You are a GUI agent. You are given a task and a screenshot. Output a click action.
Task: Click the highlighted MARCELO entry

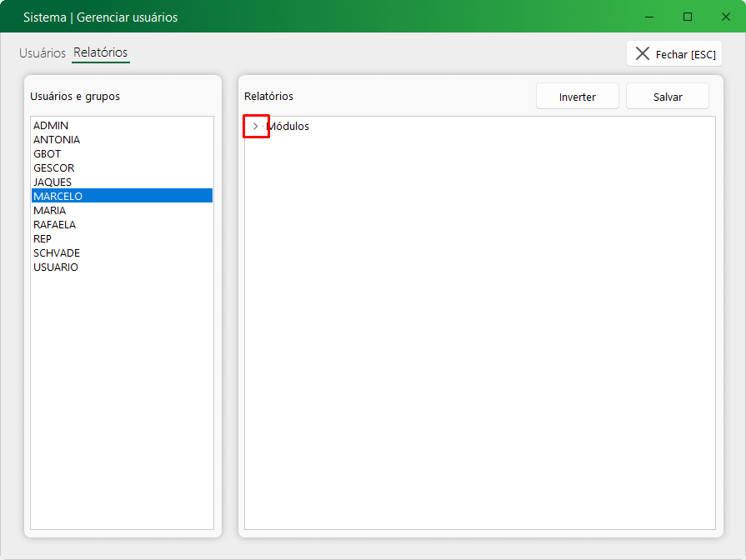tap(58, 197)
